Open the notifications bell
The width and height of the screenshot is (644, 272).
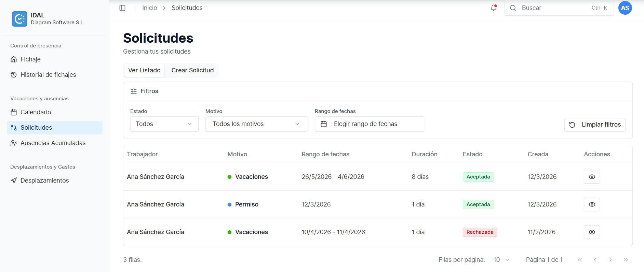493,8
